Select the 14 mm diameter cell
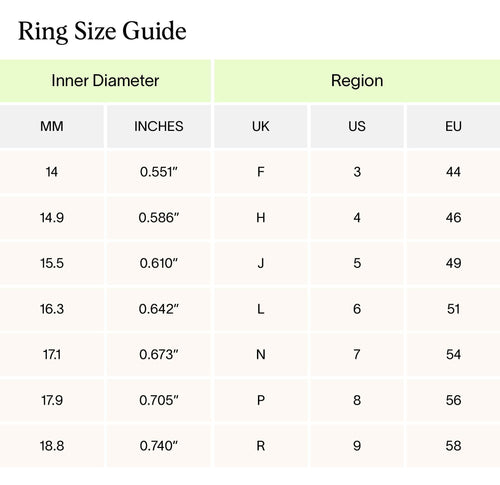The width and height of the screenshot is (500, 485). (52, 172)
